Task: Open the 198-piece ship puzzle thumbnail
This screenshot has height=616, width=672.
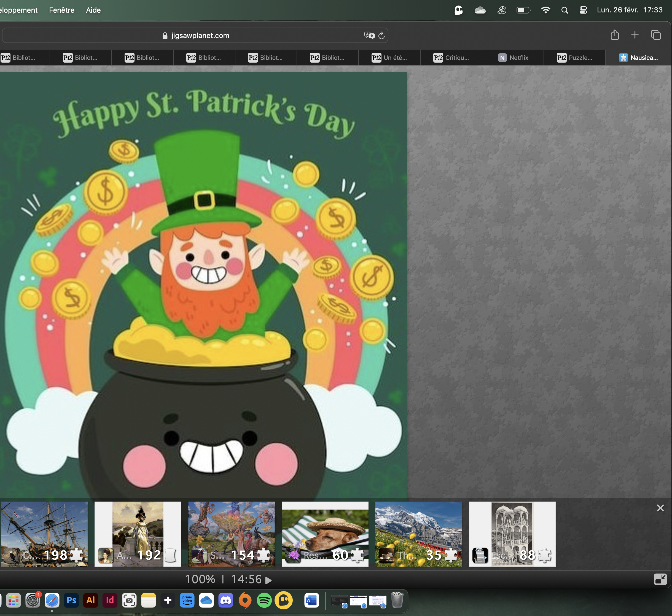Action: click(x=44, y=534)
